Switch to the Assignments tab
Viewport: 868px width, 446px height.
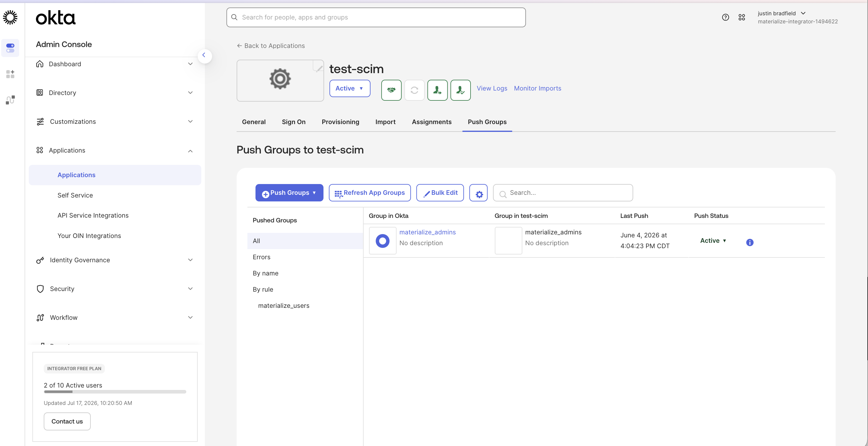point(431,122)
